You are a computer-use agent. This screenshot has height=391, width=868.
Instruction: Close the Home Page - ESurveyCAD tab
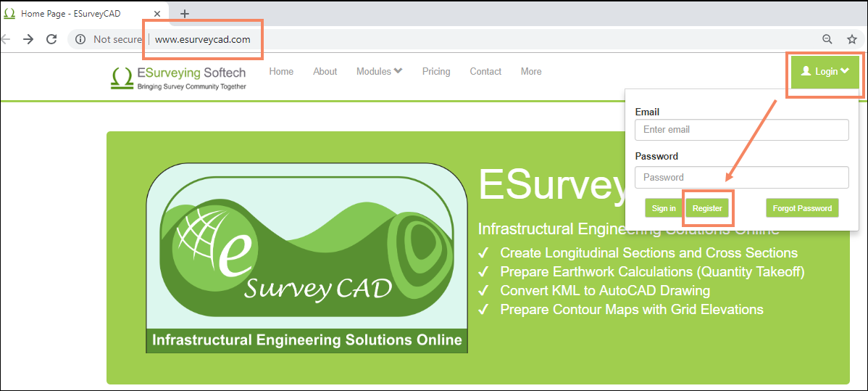pyautogui.click(x=157, y=13)
